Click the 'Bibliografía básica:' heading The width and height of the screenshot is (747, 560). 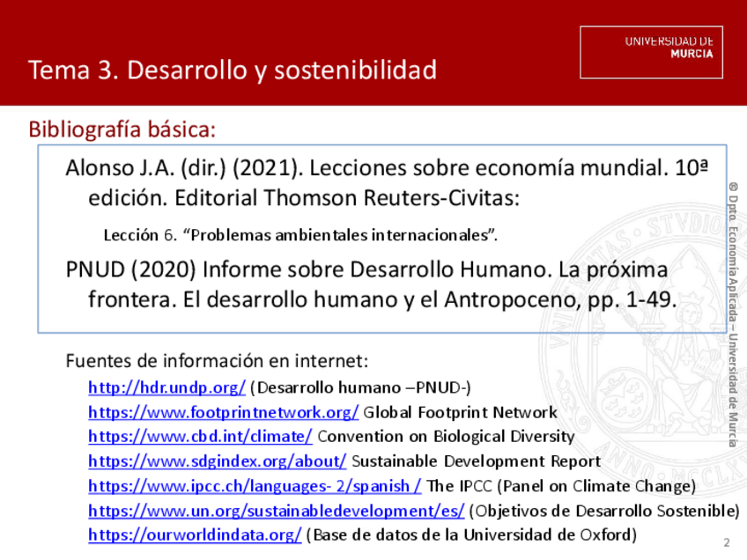122,129
